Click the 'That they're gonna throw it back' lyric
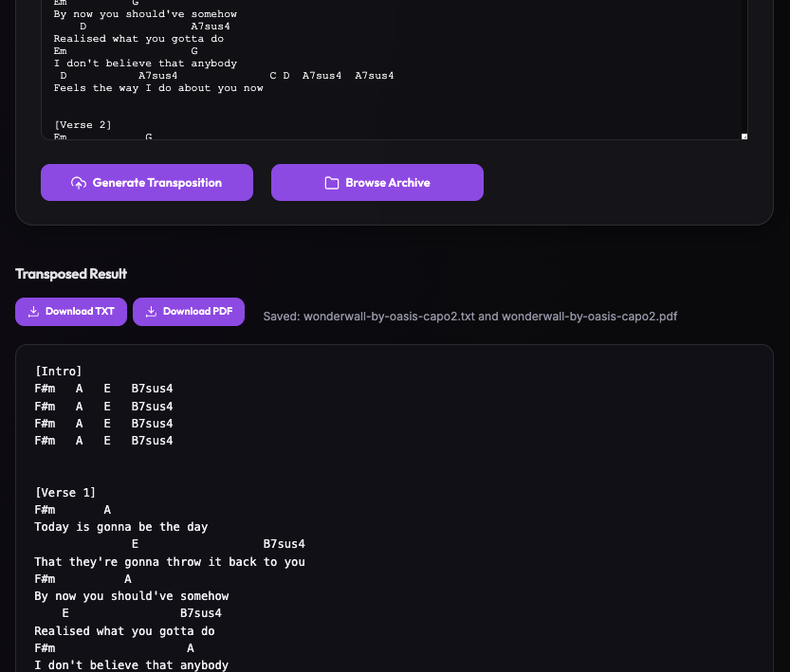 point(170,562)
